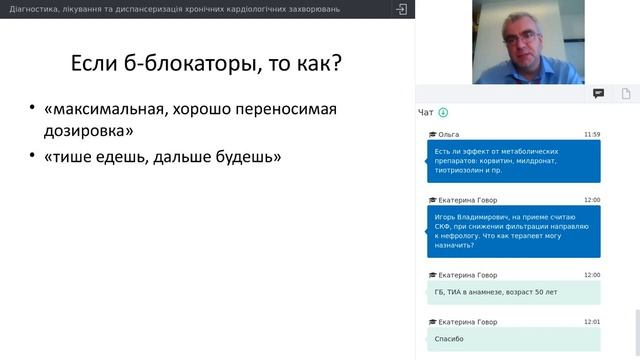
Task: Click graduation cap icon next to Ольга
Action: [433, 134]
